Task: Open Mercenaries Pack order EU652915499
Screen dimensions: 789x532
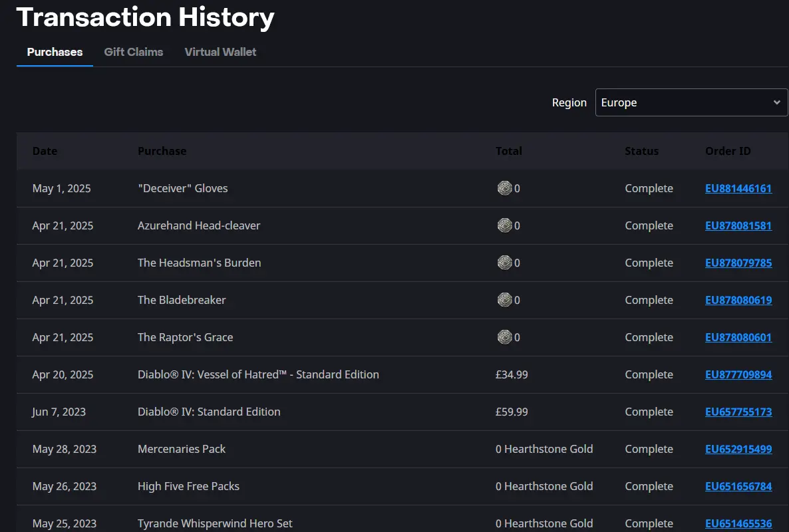Action: (x=738, y=449)
